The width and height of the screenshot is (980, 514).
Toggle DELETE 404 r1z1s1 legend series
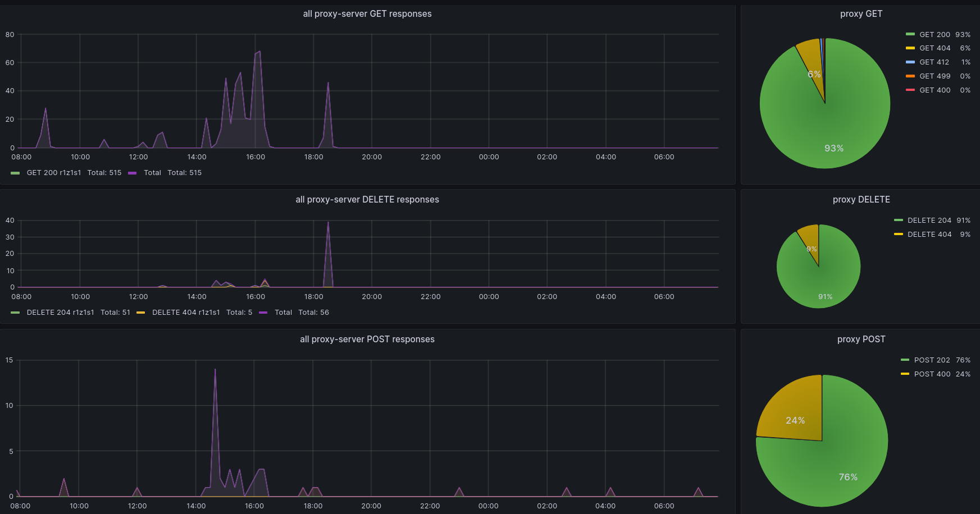tap(186, 313)
